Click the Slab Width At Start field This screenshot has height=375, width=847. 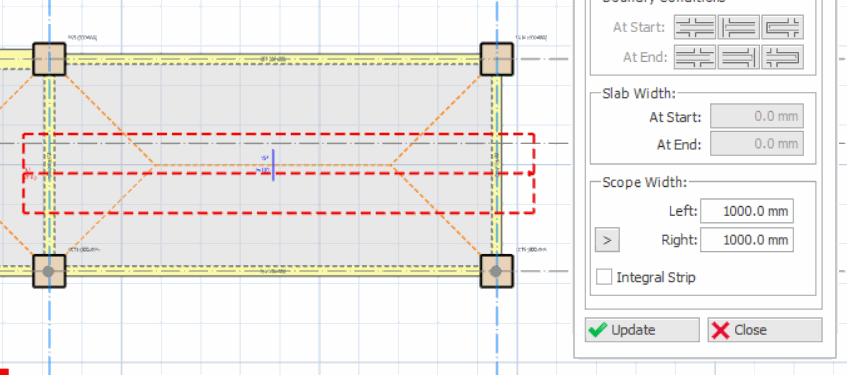[757, 116]
